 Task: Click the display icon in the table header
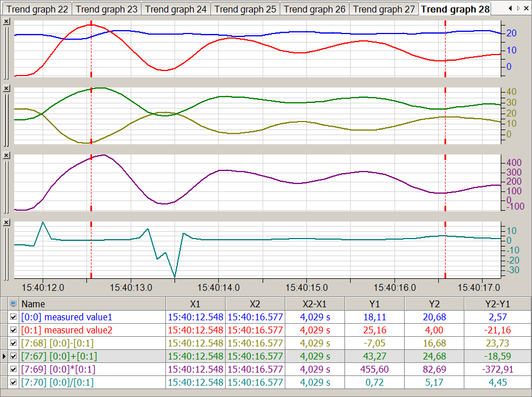coord(14,304)
